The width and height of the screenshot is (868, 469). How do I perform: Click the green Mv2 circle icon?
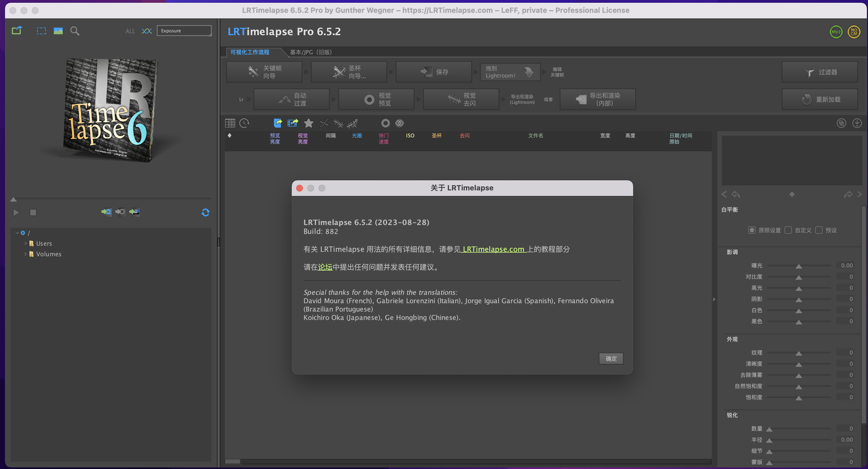coord(836,32)
